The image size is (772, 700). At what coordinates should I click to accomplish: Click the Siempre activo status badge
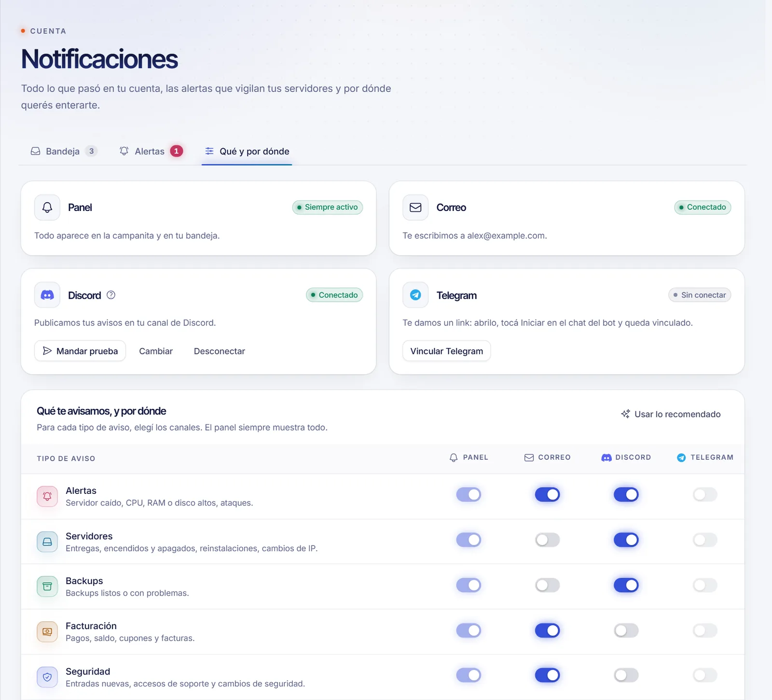tap(328, 207)
